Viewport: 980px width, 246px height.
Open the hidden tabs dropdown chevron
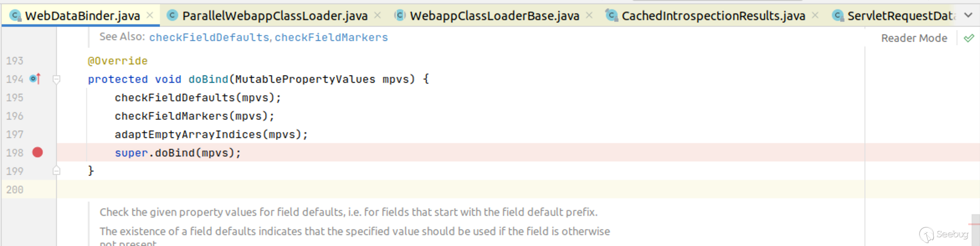coord(968,15)
